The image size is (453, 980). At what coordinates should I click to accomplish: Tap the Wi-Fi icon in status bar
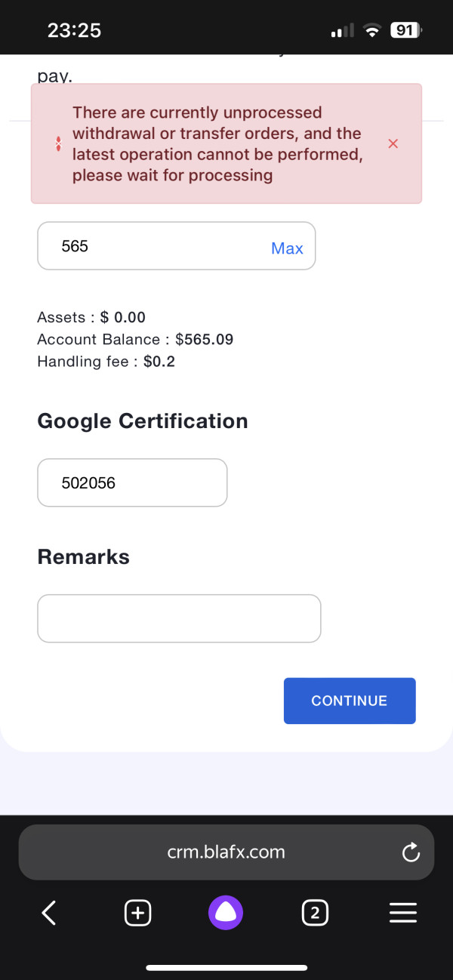371,31
